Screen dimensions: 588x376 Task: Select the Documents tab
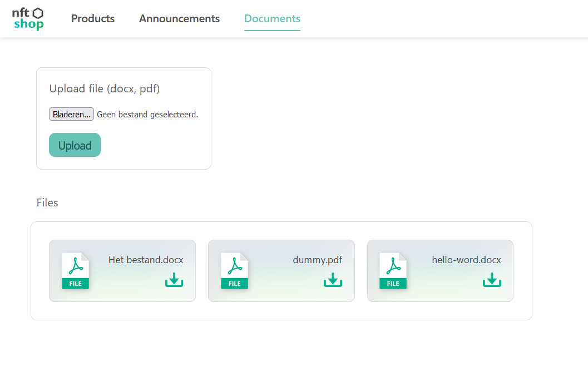(x=272, y=18)
